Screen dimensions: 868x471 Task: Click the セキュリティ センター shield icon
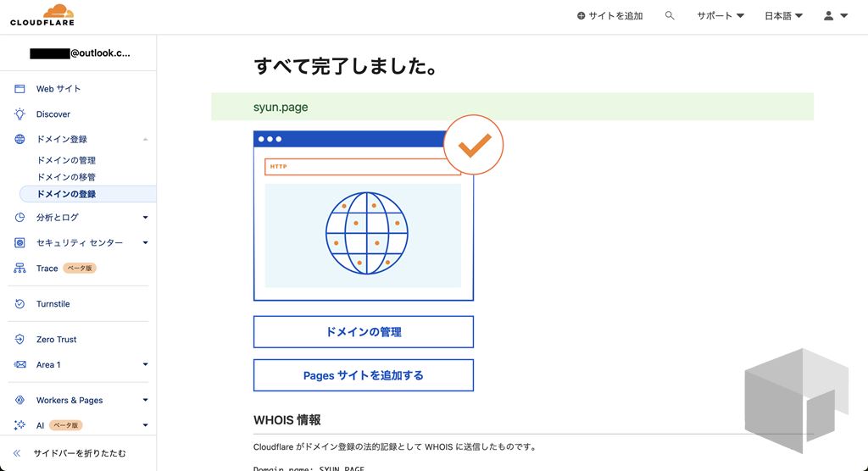click(19, 242)
